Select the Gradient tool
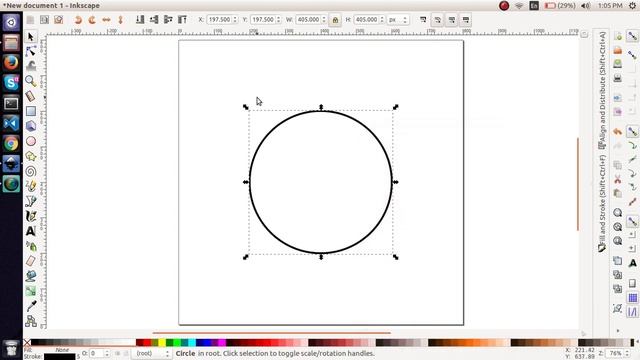 [31, 291]
